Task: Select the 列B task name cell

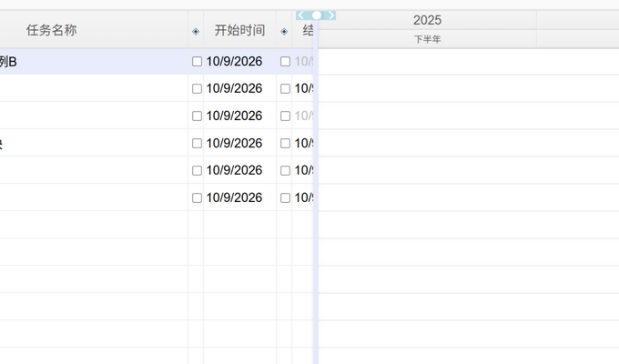Action: click(x=94, y=62)
